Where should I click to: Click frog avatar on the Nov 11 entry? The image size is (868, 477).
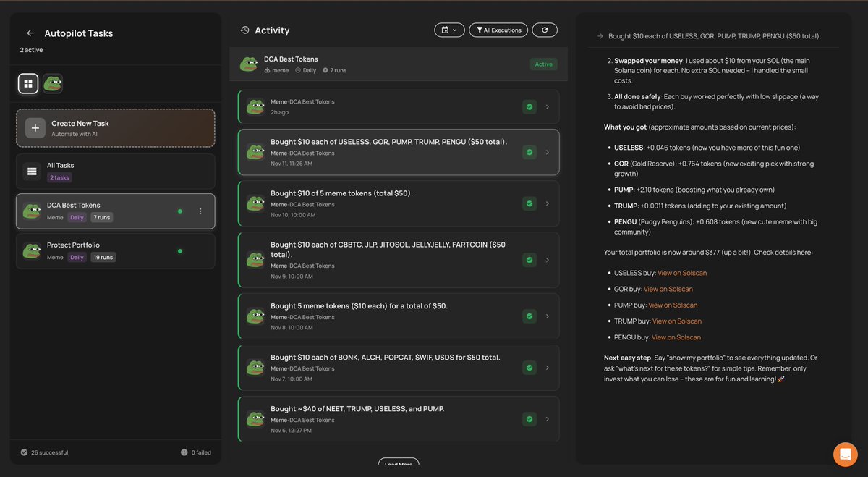click(255, 152)
